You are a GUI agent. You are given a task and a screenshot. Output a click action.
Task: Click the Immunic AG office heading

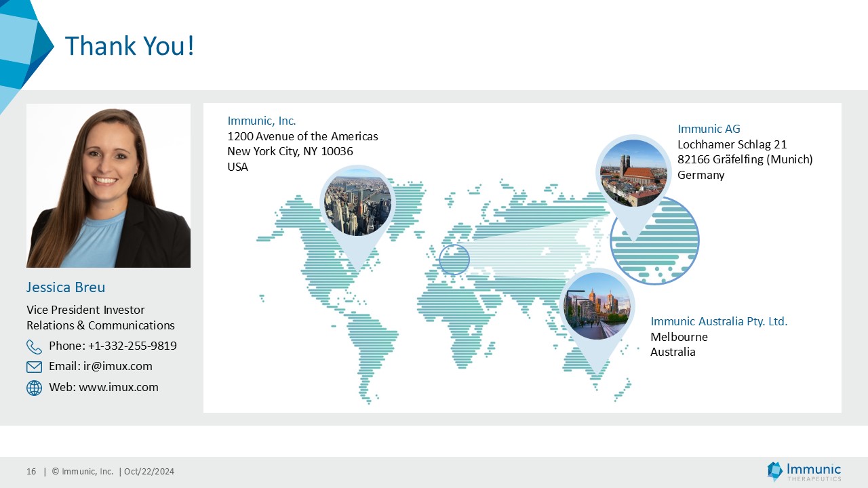tap(709, 129)
